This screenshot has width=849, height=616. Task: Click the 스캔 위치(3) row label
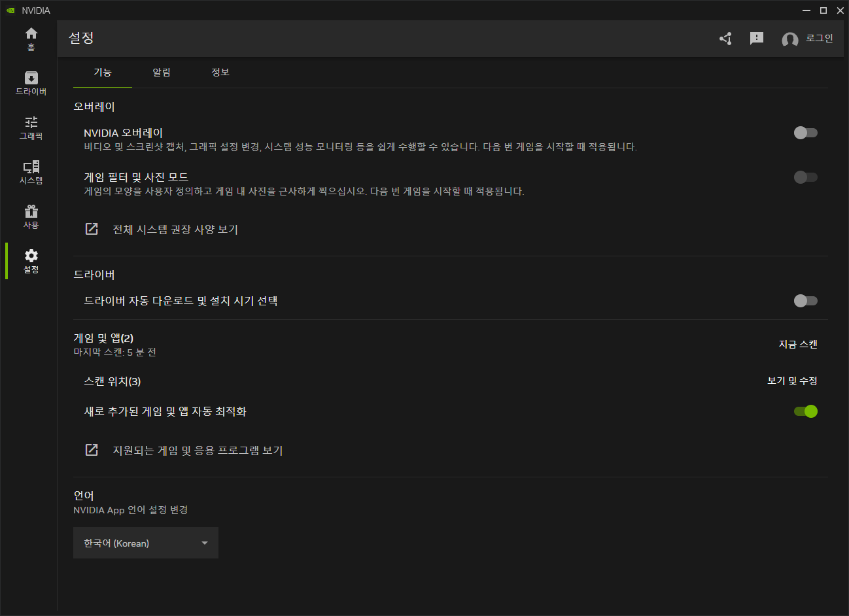[113, 381]
